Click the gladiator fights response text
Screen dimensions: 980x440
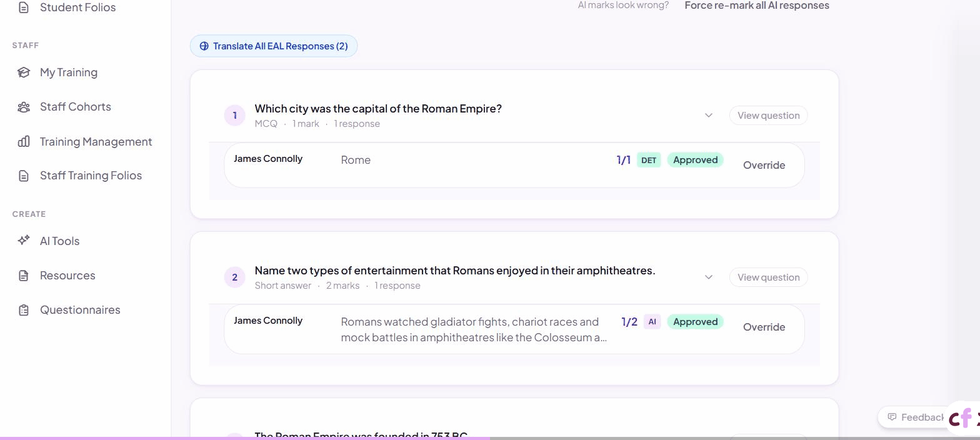(x=474, y=330)
